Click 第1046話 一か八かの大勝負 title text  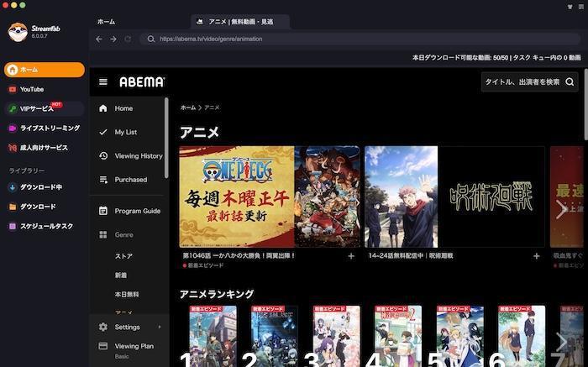[x=239, y=255]
